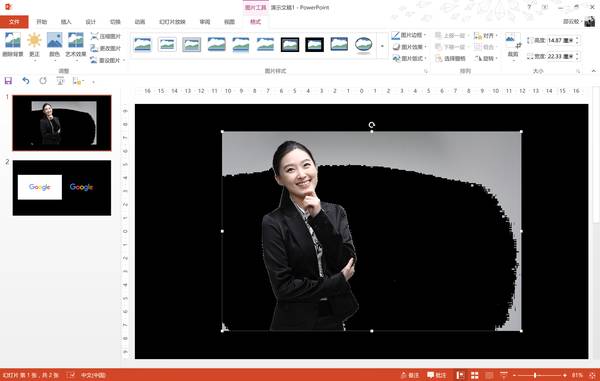This screenshot has width=600, height=381.
Task: Open the Picture Styles dialog launcher
Action: coord(426,71)
